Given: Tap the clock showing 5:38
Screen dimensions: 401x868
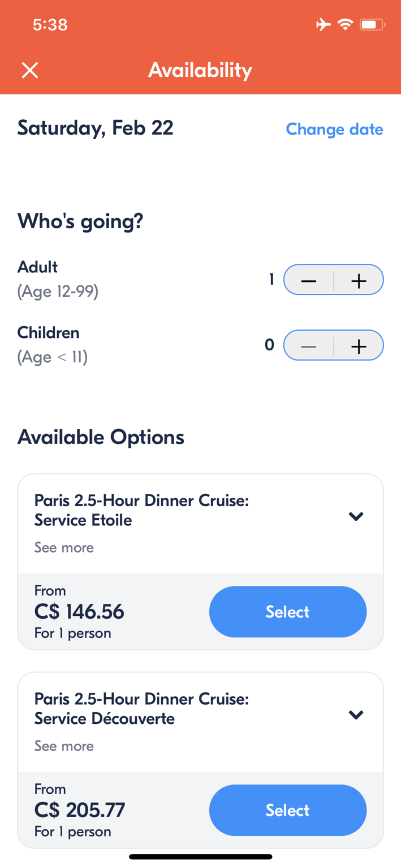Looking at the screenshot, I should (x=50, y=24).
